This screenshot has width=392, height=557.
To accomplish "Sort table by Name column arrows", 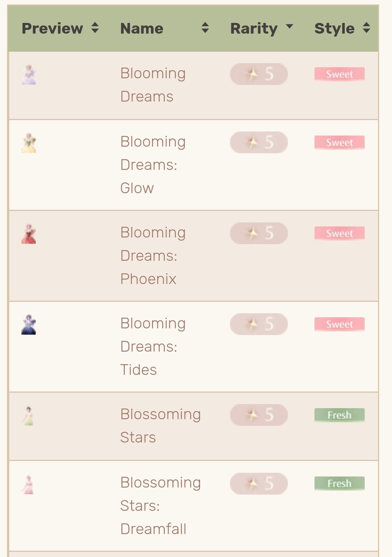I will point(205,28).
